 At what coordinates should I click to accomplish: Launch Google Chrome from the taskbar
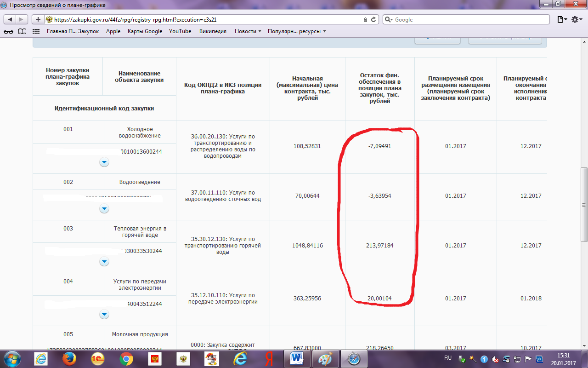click(x=126, y=358)
